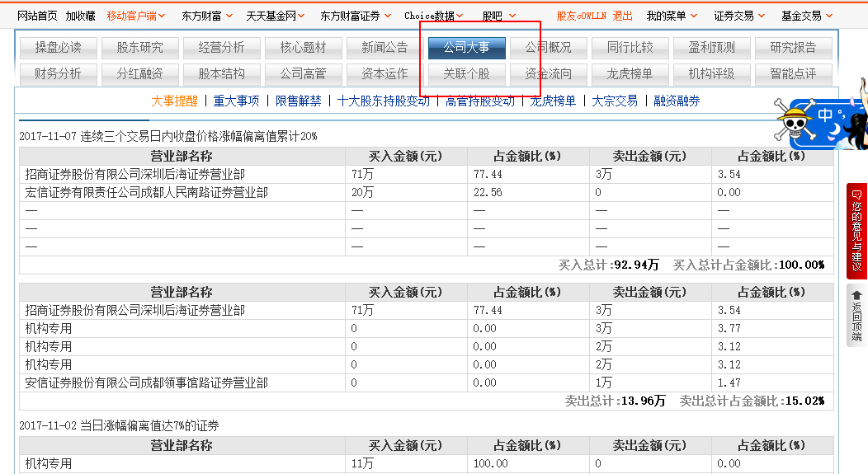868x474 pixels.
Task: Open the 研究报告 tab
Action: (x=793, y=48)
